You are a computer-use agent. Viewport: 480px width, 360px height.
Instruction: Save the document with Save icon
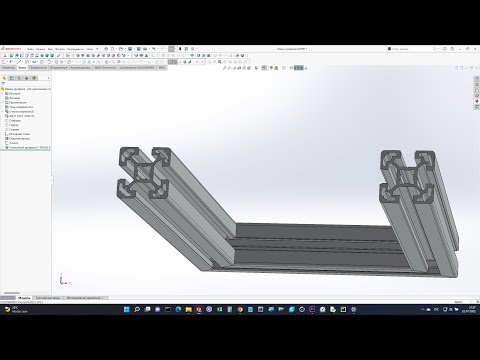130,49
